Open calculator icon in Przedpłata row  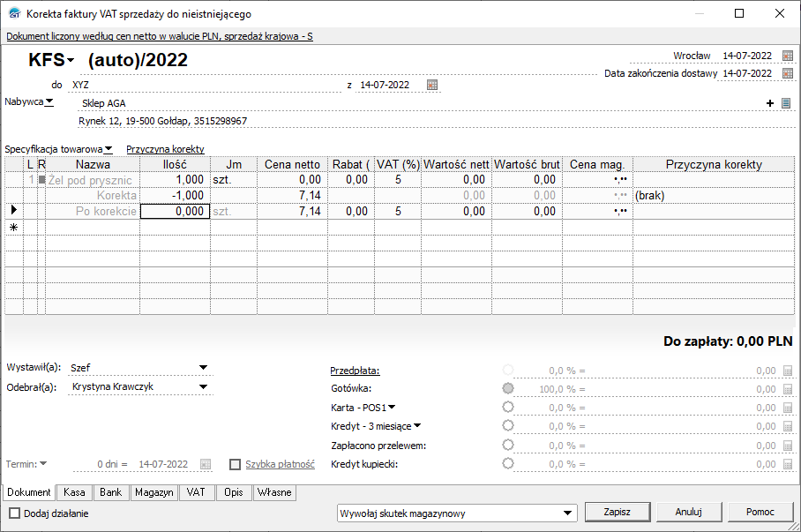(788, 371)
